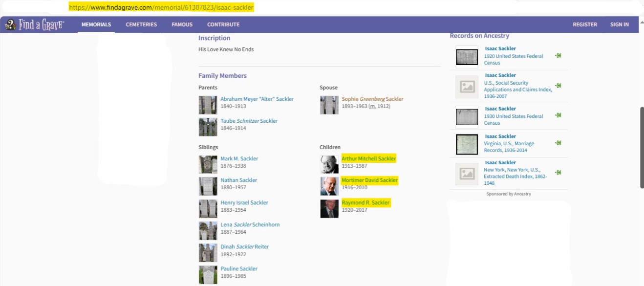The image size is (644, 286).
Task: Click Nathan Sackler gravestone thumbnail
Action: tap(208, 186)
